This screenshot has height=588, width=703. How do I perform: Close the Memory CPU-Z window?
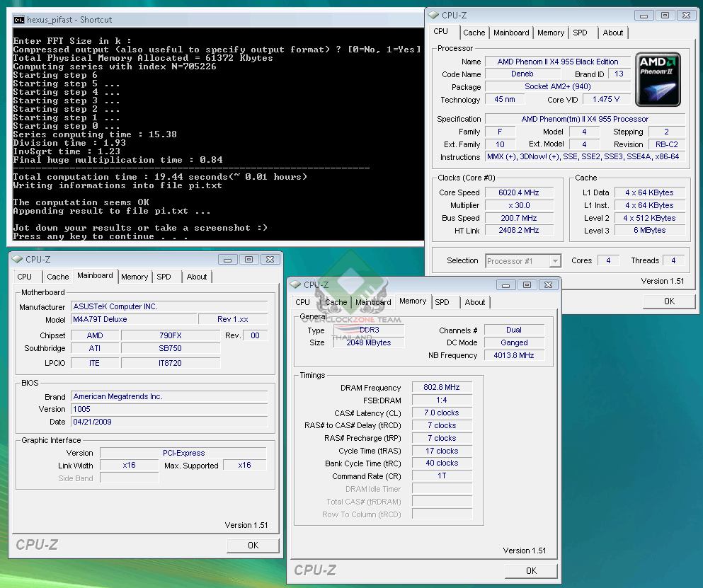[549, 285]
